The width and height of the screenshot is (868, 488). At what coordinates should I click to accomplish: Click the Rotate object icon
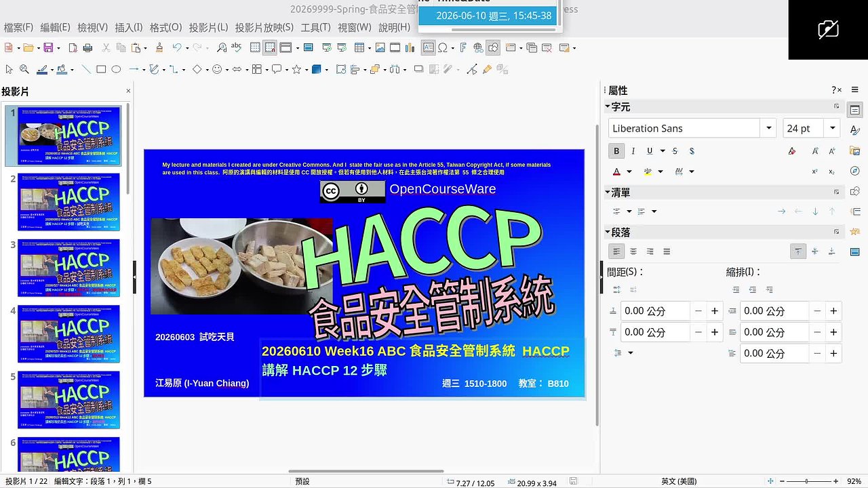340,69
